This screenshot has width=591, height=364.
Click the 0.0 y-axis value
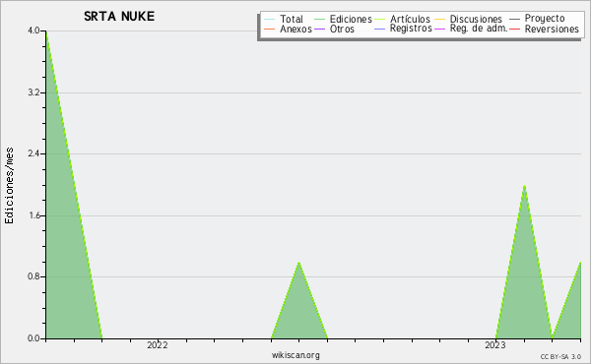click(x=33, y=338)
